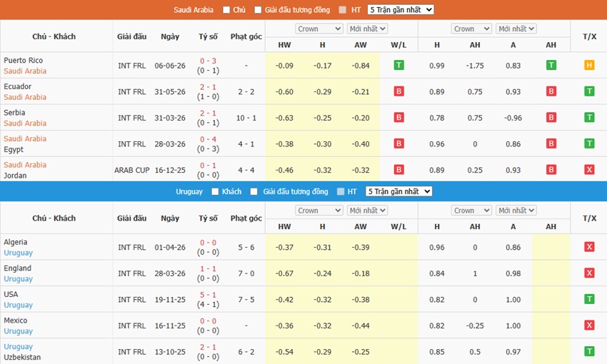The height and width of the screenshot is (364, 607).
Task: Click handicap -0.25 in Mexico row
Action: [x=475, y=325]
